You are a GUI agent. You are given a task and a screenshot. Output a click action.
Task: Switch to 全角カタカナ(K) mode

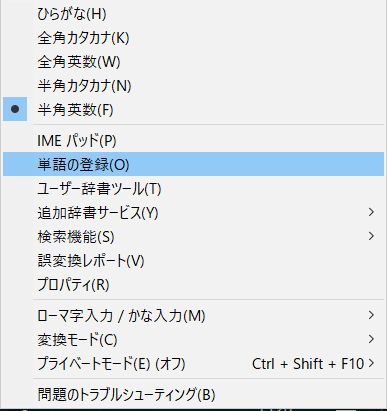click(x=193, y=38)
